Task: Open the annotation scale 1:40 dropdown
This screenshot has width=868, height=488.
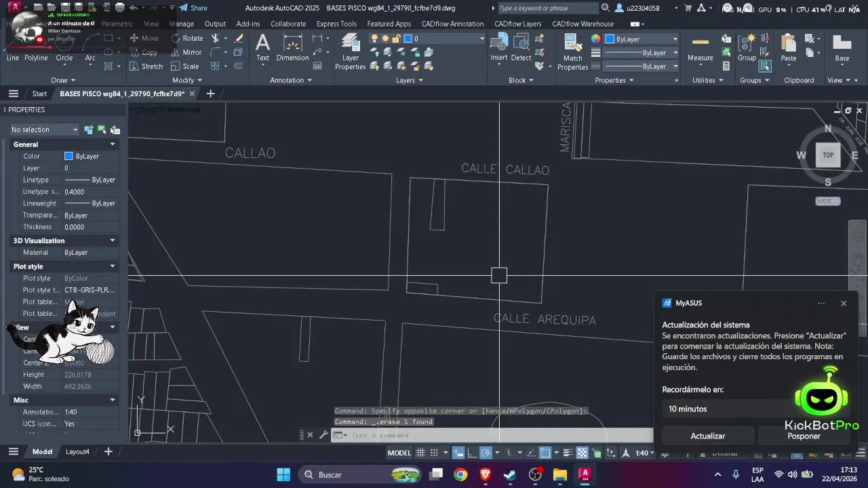Action: coord(646,453)
